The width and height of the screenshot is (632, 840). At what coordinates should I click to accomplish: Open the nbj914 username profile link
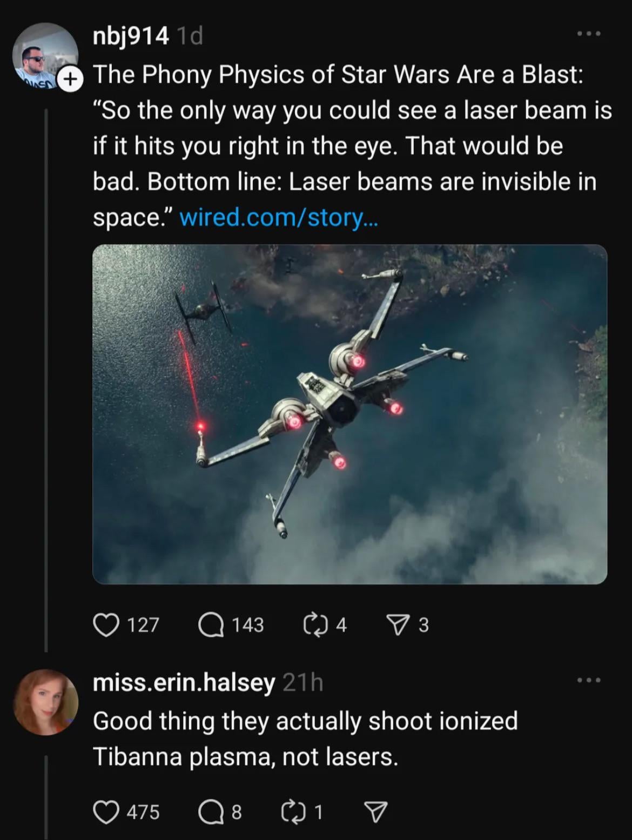[x=131, y=36]
